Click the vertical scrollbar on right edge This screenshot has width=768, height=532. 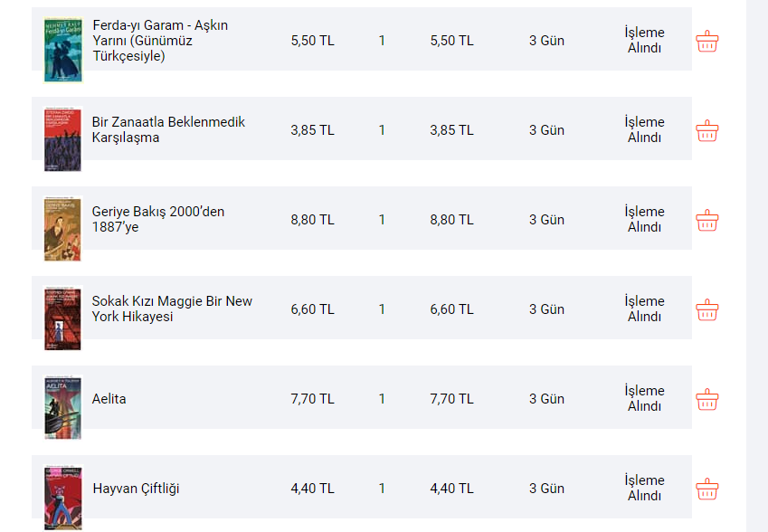[x=757, y=266]
